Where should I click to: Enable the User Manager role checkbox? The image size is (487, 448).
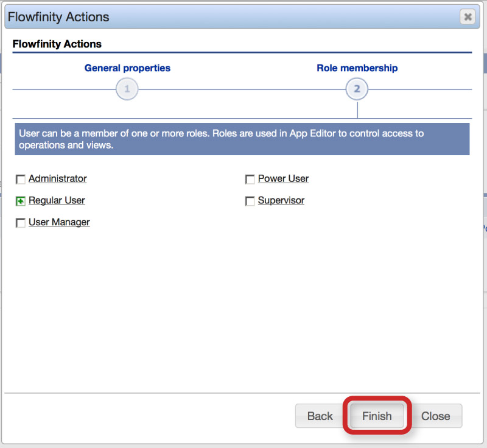click(21, 223)
